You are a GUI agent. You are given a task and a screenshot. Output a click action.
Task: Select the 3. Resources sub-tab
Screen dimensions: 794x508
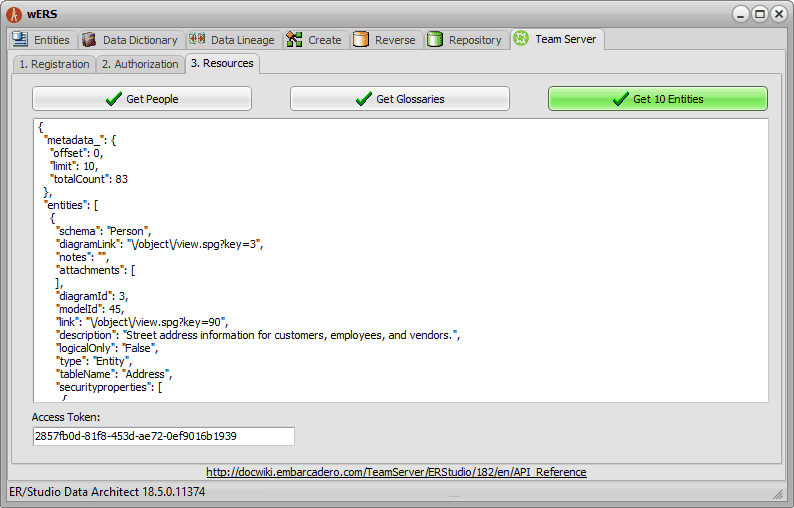click(x=222, y=63)
